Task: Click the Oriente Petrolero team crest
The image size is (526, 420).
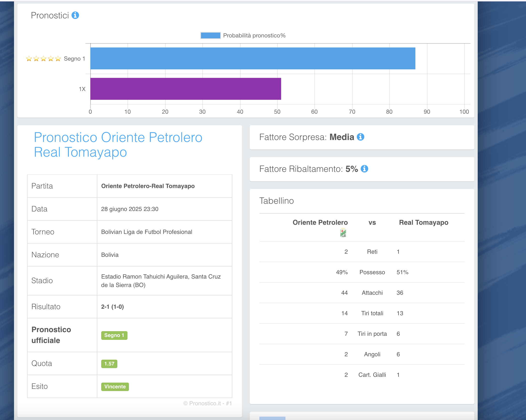Action: [343, 233]
